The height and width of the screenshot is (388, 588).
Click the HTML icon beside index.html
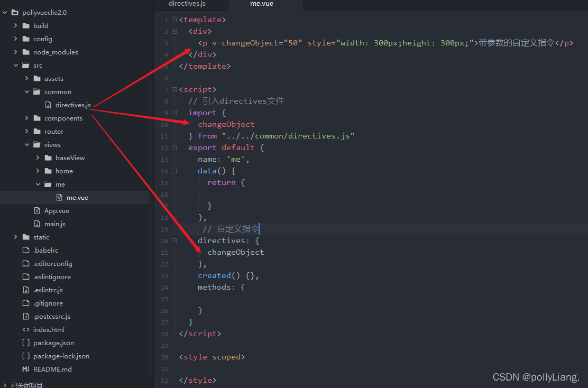26,329
